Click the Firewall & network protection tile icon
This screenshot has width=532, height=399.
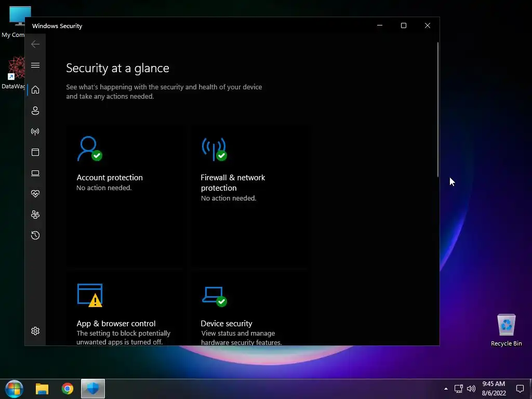point(214,149)
